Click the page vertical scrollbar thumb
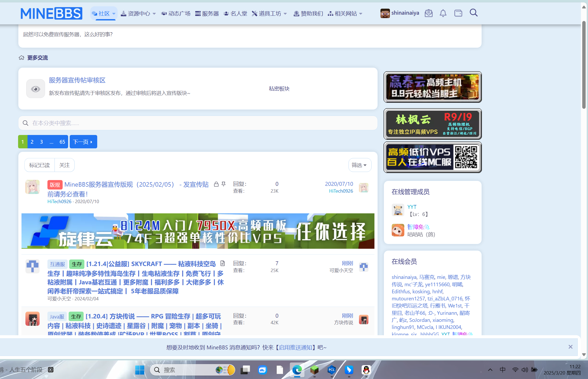Screen dimensions: 588x379 point(584,65)
